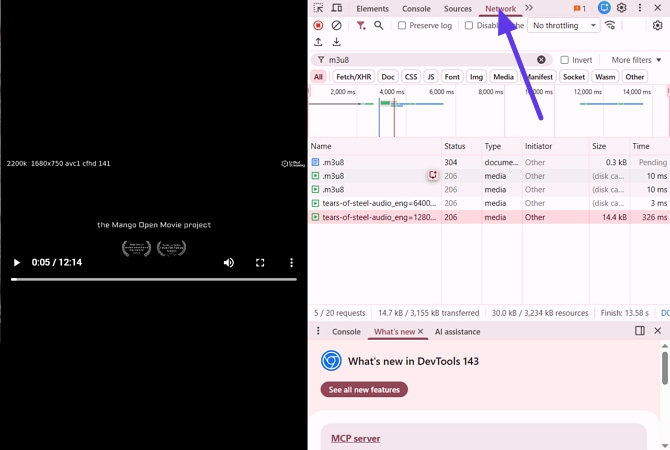Open the No throttling dropdown
Viewport: 670px width, 450px height.
tap(564, 26)
